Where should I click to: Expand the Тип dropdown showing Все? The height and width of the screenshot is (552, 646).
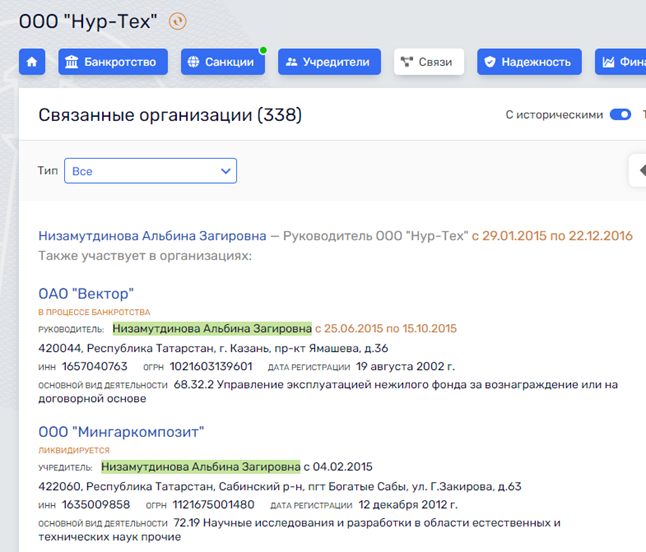click(150, 171)
